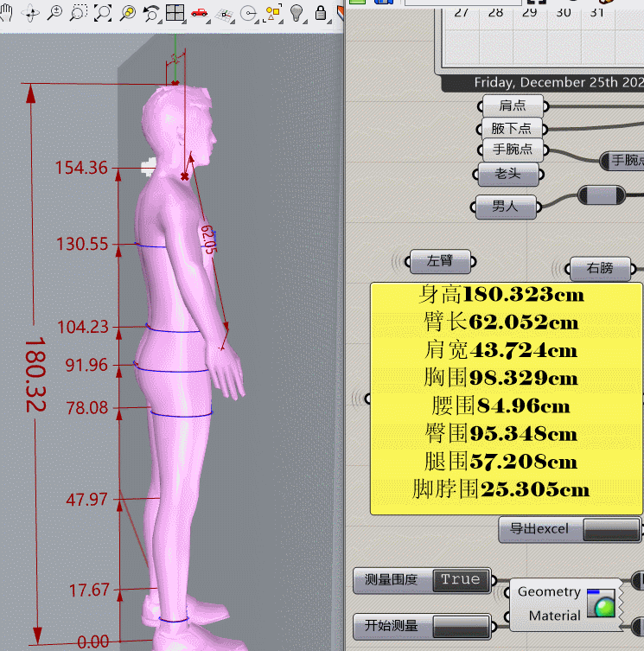Click the 臂长62.052cm panel line
644x651 pixels.
(x=501, y=322)
